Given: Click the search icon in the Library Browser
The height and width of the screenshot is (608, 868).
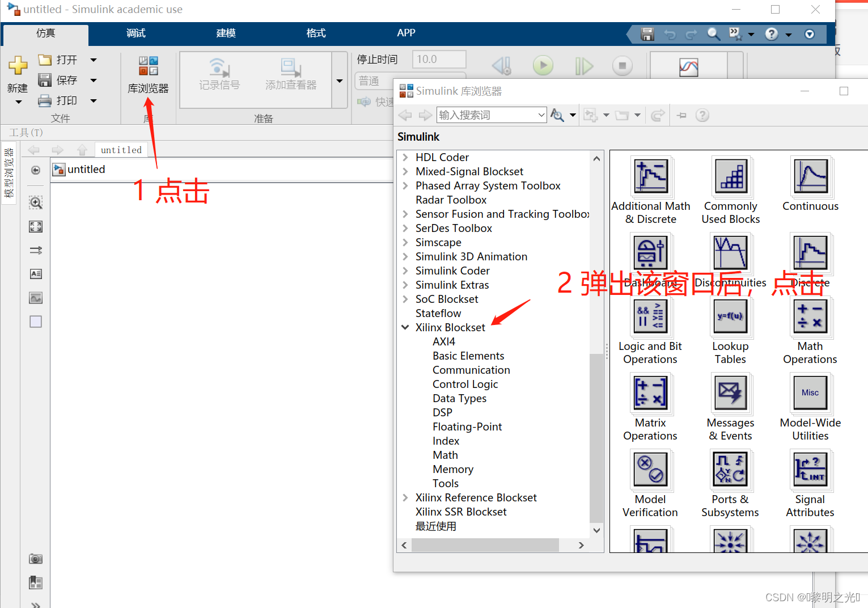Looking at the screenshot, I should coord(557,115).
